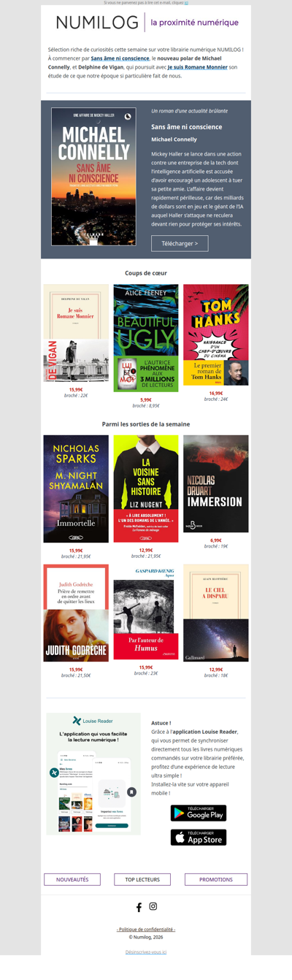This screenshot has height=980, width=292.
Task: Open the Politique de confidentialité link
Action: coord(146,930)
